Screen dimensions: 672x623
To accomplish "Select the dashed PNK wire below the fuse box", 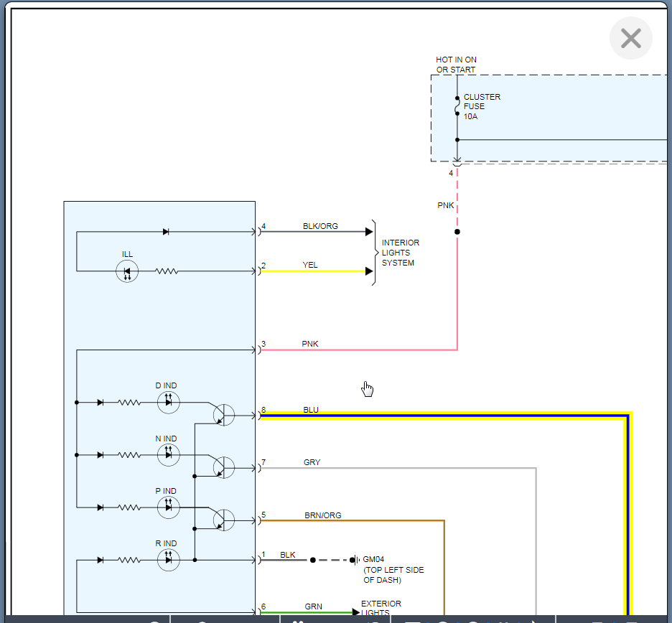I will point(457,198).
